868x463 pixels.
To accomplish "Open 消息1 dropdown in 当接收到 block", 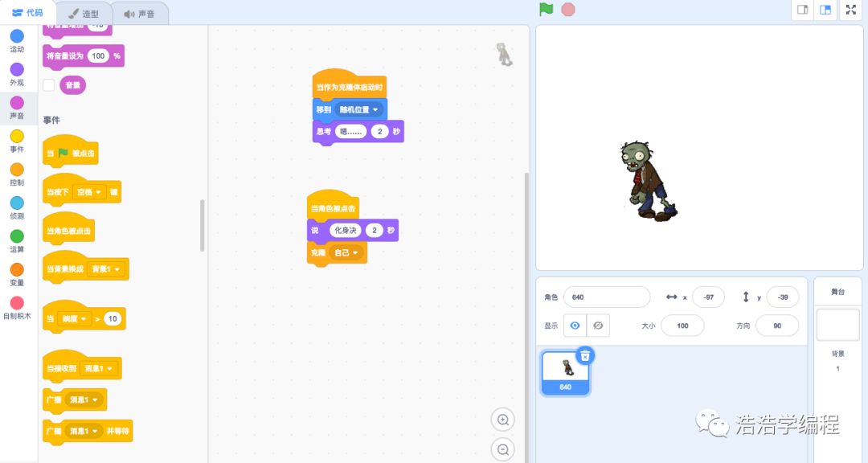I will pos(99,368).
